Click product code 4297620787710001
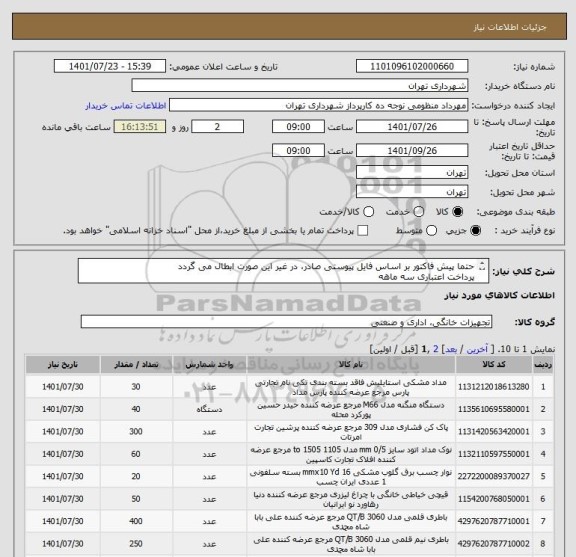This screenshot has width=576, height=557. 494,521
